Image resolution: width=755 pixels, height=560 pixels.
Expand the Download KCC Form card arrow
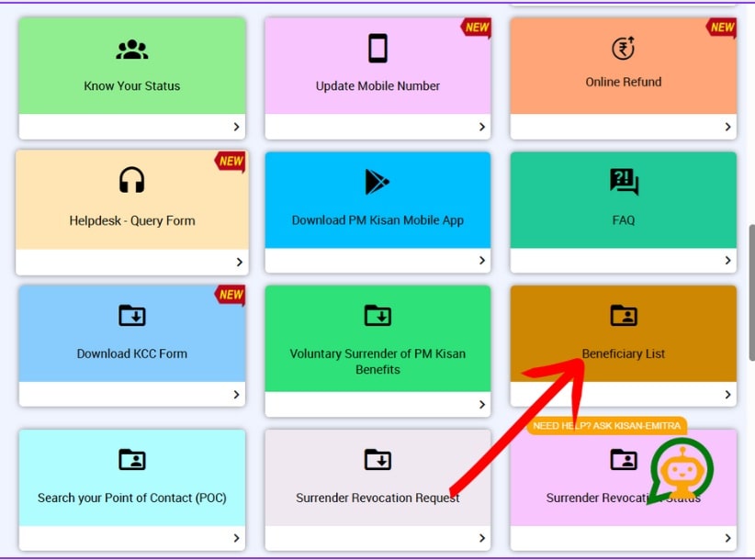click(x=236, y=395)
